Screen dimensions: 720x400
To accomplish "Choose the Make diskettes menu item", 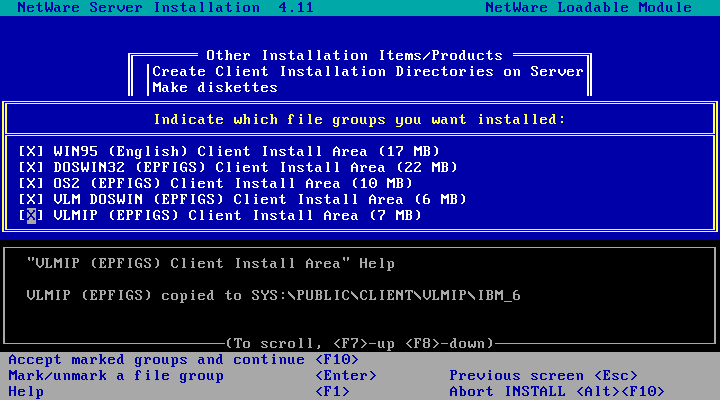I will (x=215, y=87).
